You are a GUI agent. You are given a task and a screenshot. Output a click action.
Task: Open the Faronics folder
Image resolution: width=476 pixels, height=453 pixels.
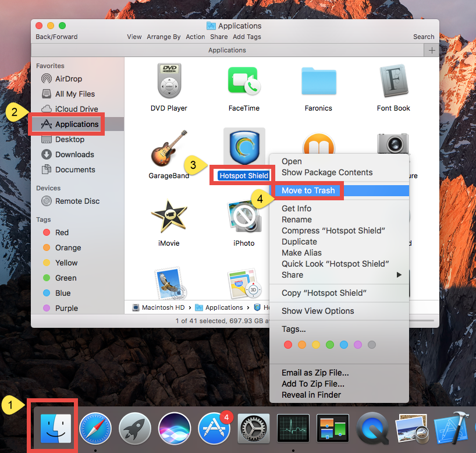318,82
